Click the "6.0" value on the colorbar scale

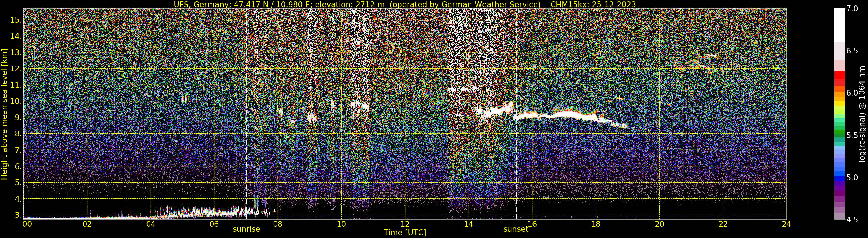click(x=852, y=93)
